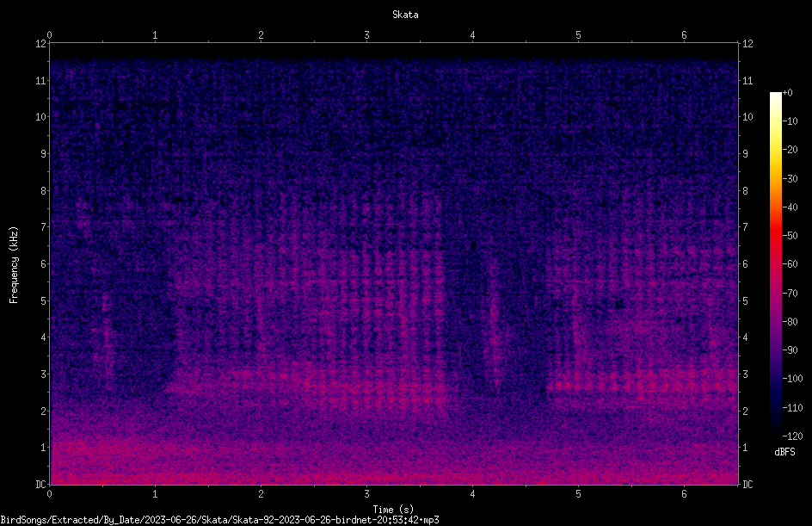Click '3' on the left frequency axis
The image size is (812, 526).
click(x=43, y=374)
